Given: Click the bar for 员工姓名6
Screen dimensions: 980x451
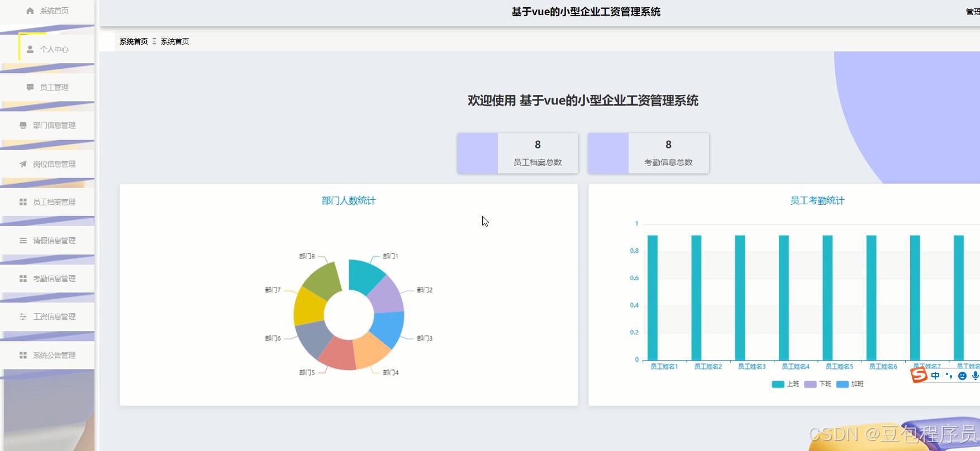Looking at the screenshot, I should [x=871, y=298].
